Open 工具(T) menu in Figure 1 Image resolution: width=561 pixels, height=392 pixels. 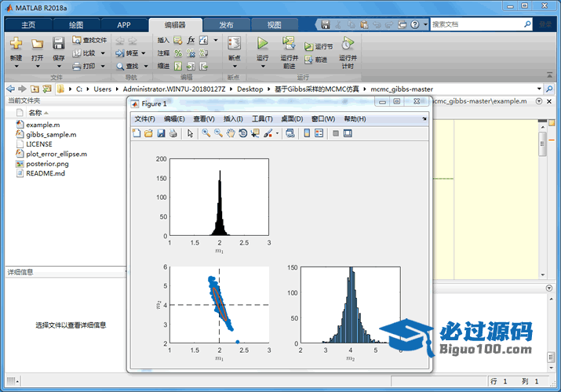click(262, 119)
